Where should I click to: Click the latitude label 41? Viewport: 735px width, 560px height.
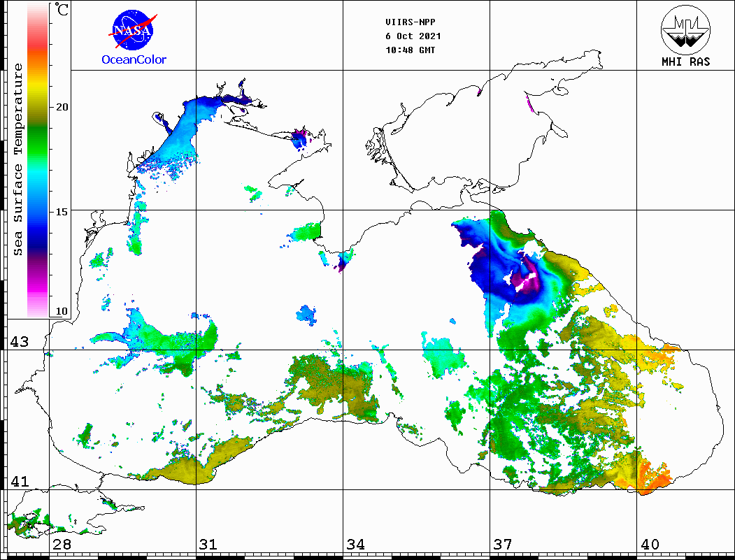[x=20, y=481]
